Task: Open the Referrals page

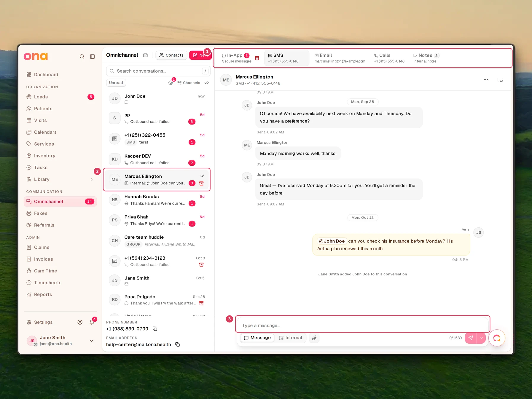Action: (60, 225)
